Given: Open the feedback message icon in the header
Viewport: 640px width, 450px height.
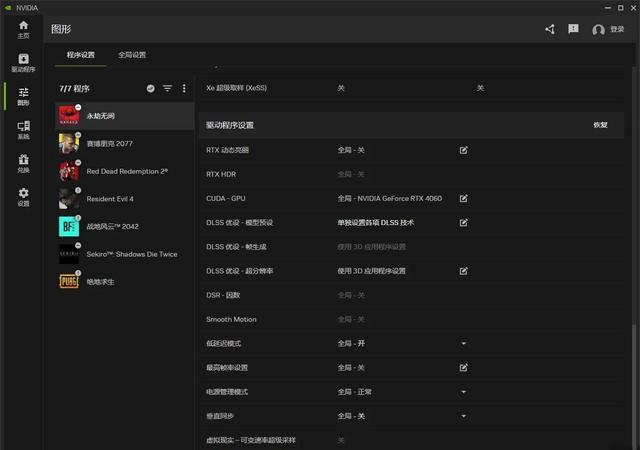Looking at the screenshot, I should [573, 29].
